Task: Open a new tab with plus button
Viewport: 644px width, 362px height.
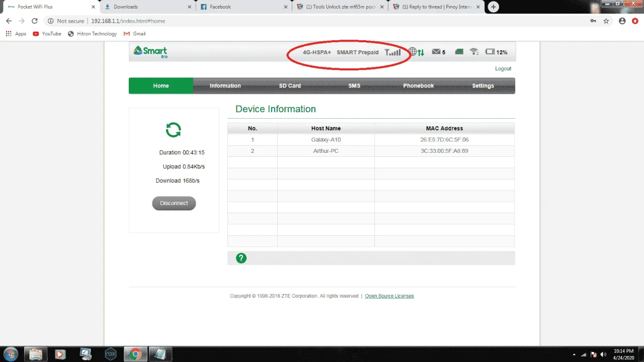Action: (494, 7)
